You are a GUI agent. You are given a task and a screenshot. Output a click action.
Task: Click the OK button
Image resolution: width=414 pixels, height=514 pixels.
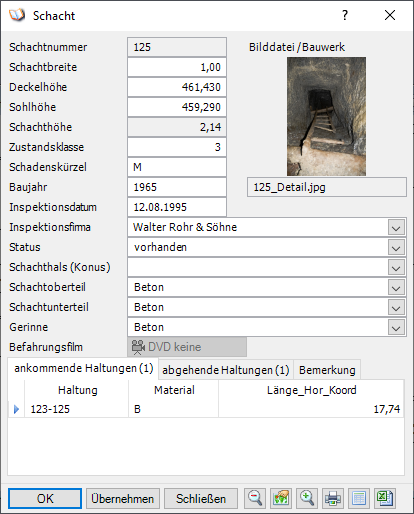45,499
